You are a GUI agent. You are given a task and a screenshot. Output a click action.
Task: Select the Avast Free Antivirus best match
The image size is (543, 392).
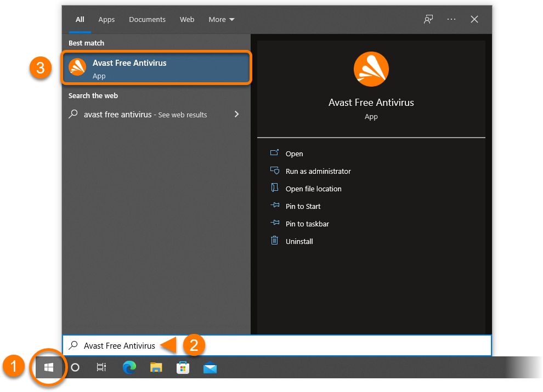(156, 67)
